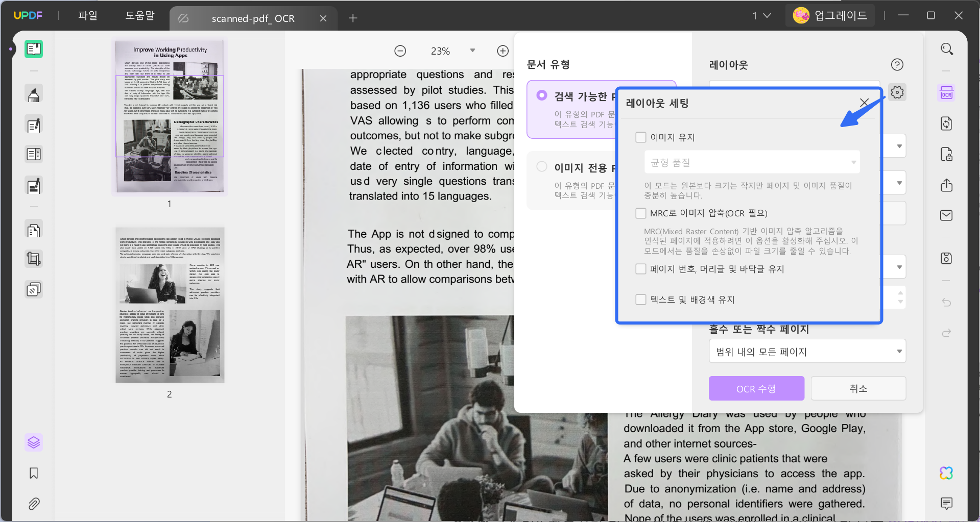Enable the 이미지 유지 checkbox
The width and height of the screenshot is (980, 522).
pyautogui.click(x=641, y=137)
